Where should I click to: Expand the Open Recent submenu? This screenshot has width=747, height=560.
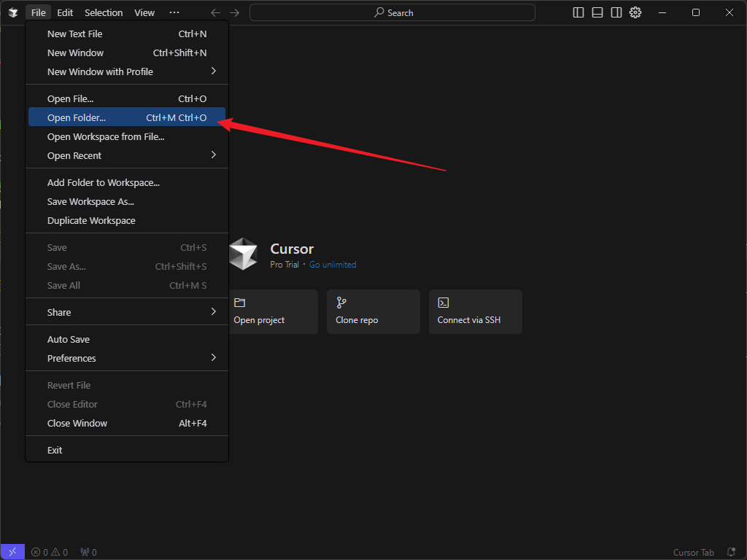[127, 156]
